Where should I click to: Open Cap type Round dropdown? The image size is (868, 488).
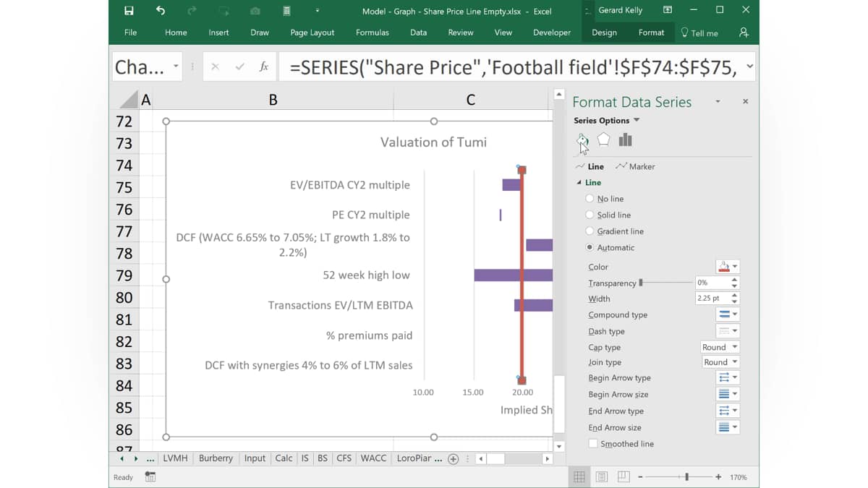[720, 347]
